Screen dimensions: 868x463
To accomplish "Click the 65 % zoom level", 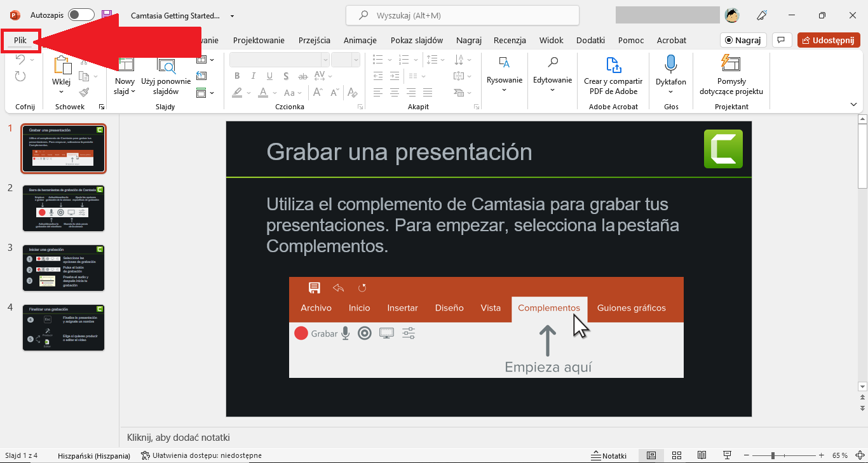I will tap(840, 455).
